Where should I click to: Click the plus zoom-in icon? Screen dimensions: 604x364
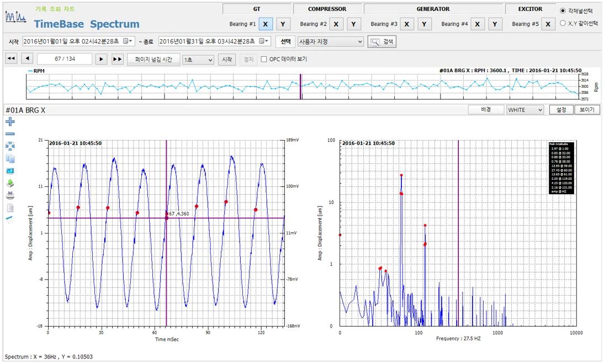click(x=10, y=122)
